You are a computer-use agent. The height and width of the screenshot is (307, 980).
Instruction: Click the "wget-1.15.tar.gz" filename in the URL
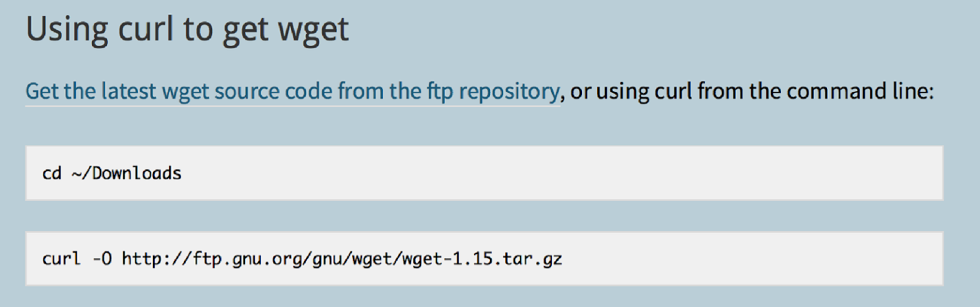[481, 259]
